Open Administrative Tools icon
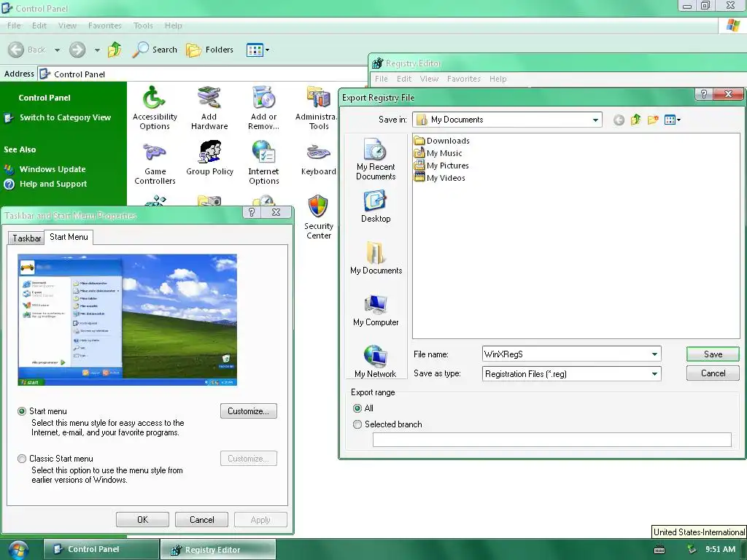747x560 pixels. click(317, 108)
